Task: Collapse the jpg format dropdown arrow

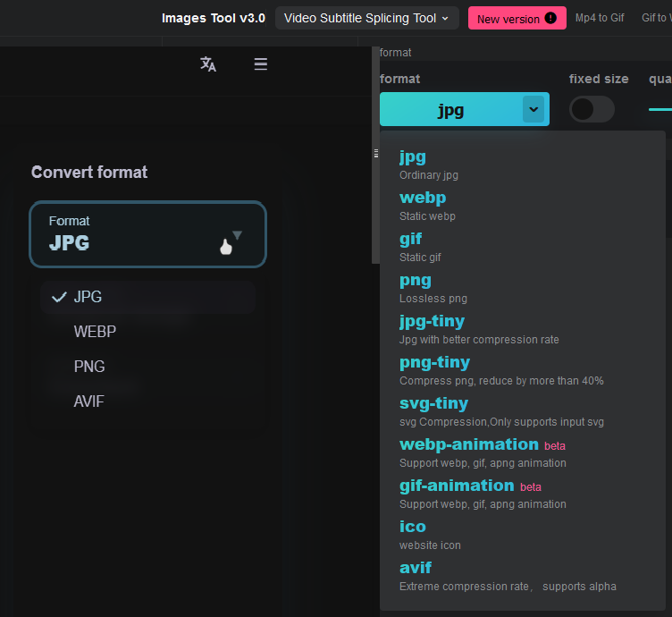Action: [533, 109]
